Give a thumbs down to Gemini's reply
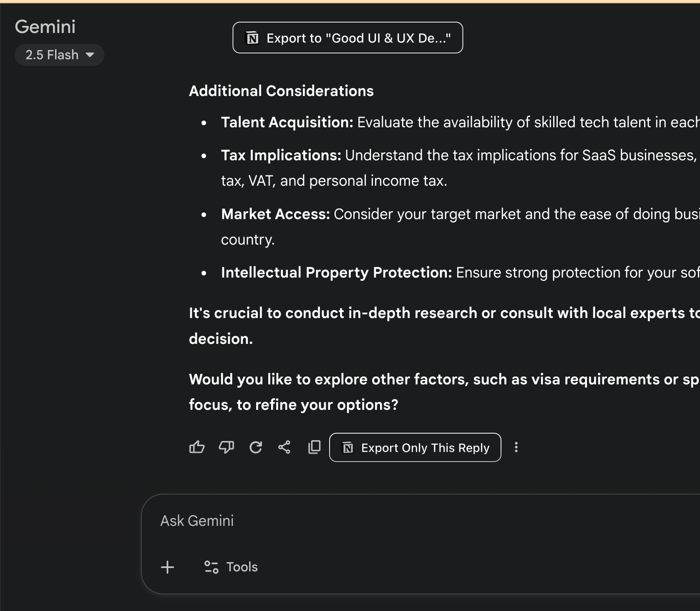 (227, 447)
